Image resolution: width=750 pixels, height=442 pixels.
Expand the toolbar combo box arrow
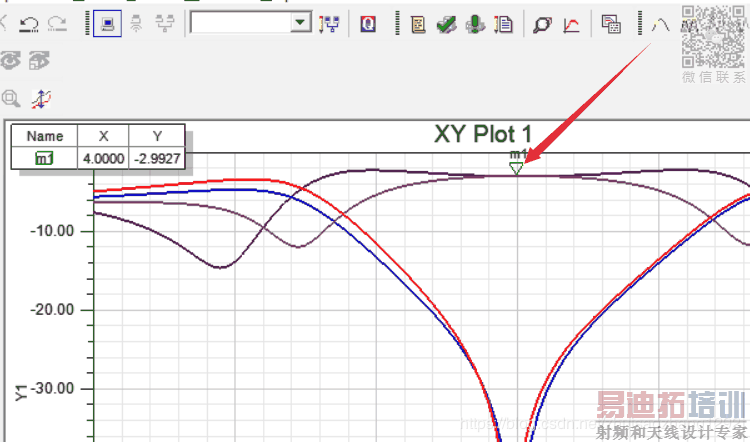tap(301, 22)
